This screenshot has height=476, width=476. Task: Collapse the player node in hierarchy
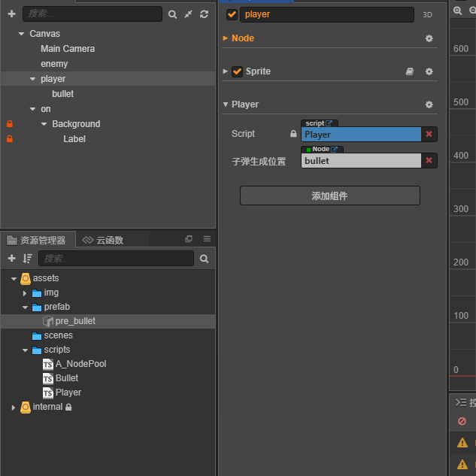click(x=33, y=79)
